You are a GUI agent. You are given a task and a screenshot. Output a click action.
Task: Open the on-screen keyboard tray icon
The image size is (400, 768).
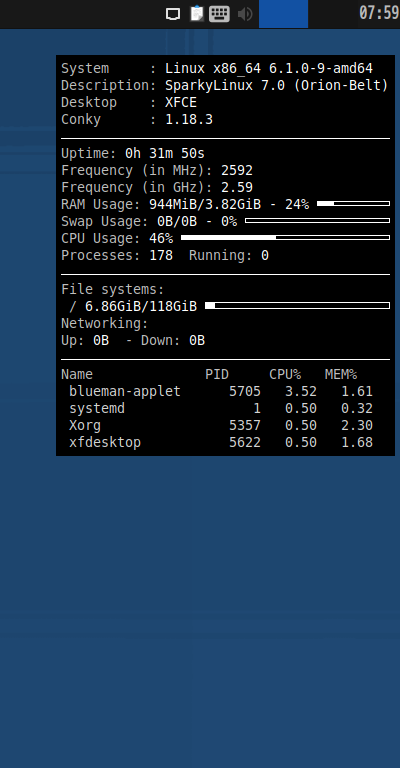tap(219, 14)
